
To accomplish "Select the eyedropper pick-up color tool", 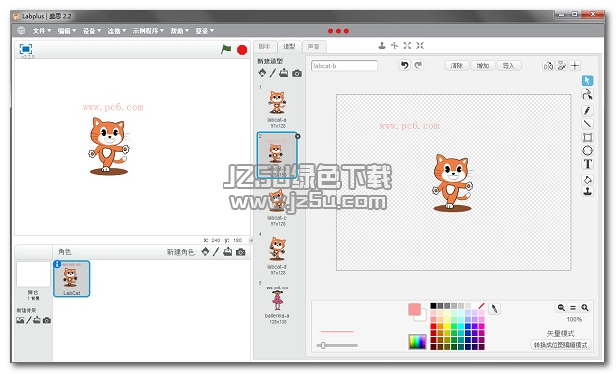I will point(495,309).
